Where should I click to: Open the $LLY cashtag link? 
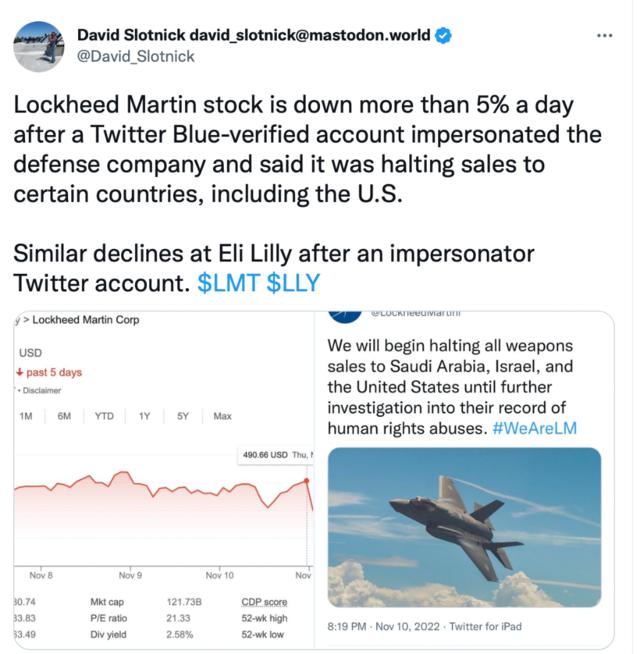[x=293, y=283]
